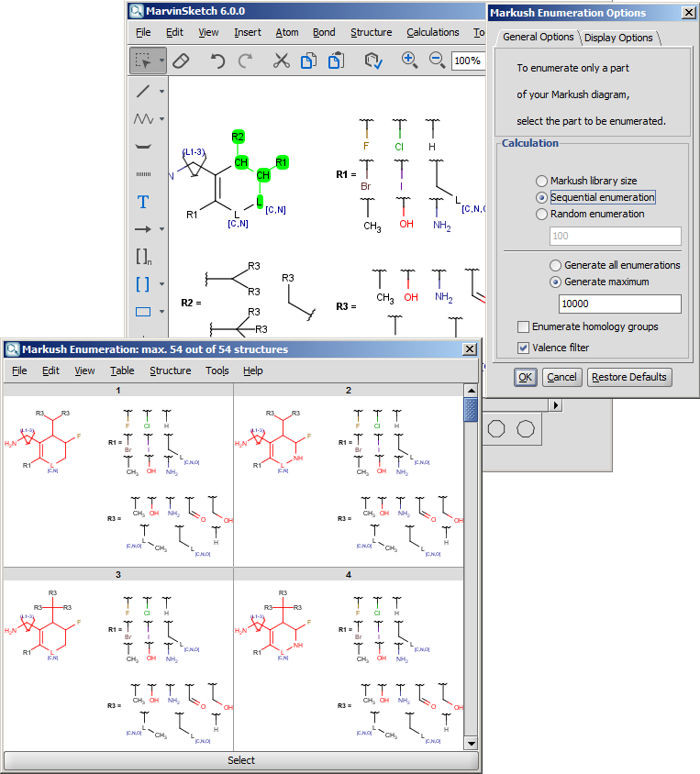Expand the rectangle shape tool dropdown
This screenshot has width=700, height=774.
point(162,312)
